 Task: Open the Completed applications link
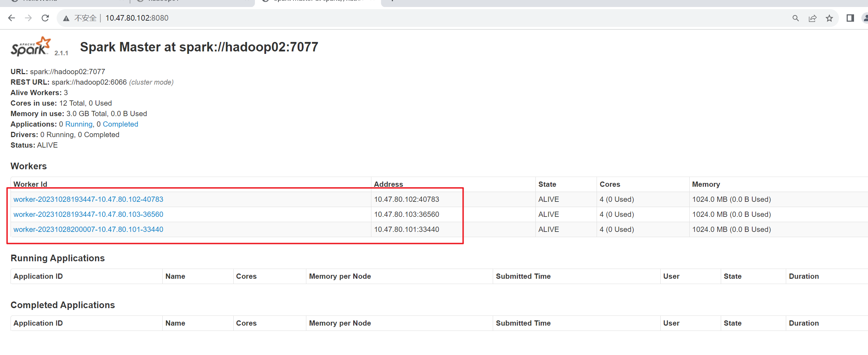(120, 124)
